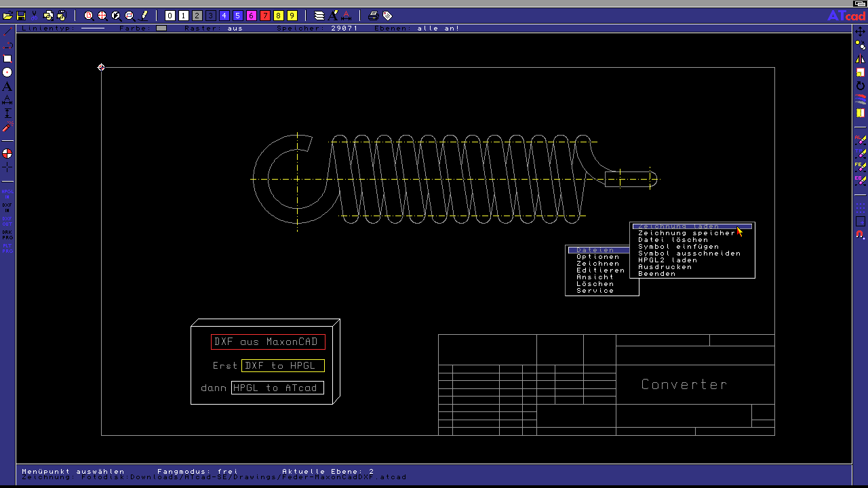Select the scissors cut tool
Image resolution: width=868 pixels, height=488 pixels.
34,15
